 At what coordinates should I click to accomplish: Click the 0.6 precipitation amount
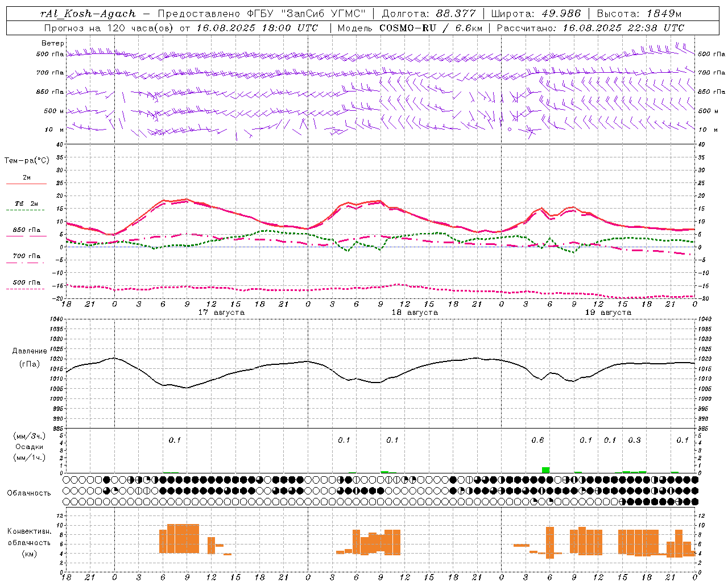[537, 440]
